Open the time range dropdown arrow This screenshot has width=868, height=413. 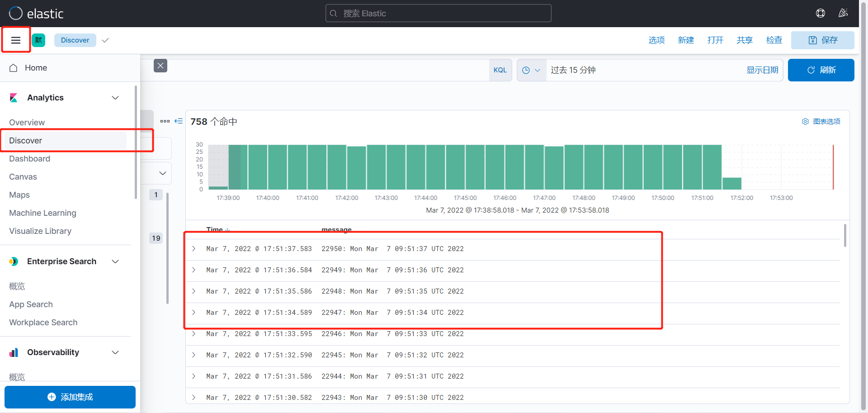538,70
